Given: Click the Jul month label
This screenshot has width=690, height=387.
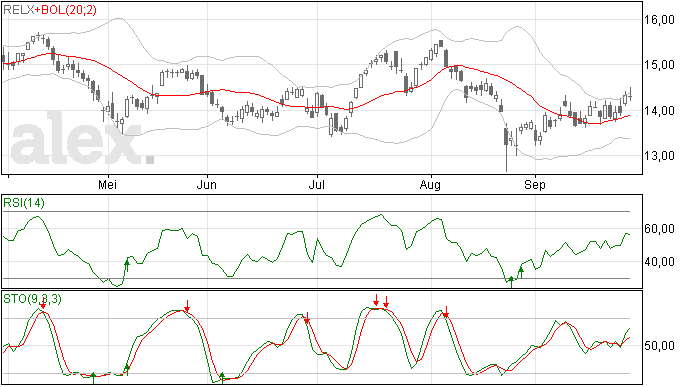Looking at the screenshot, I should (317, 185).
